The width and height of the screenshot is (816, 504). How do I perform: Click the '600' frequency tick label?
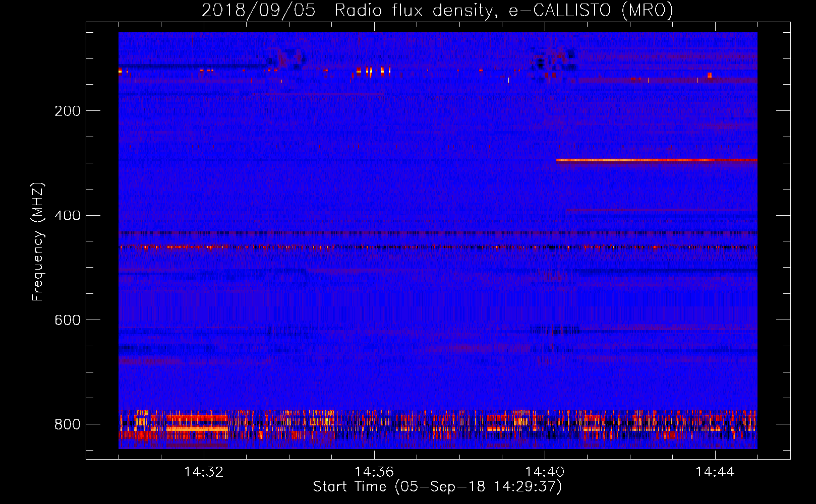pyautogui.click(x=68, y=320)
